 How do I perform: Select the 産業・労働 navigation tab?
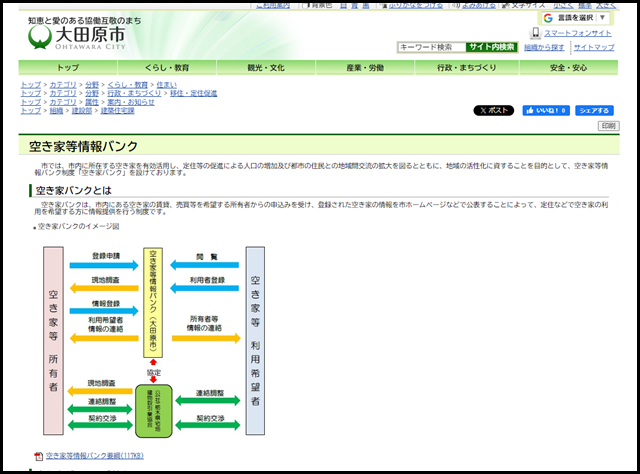365,67
